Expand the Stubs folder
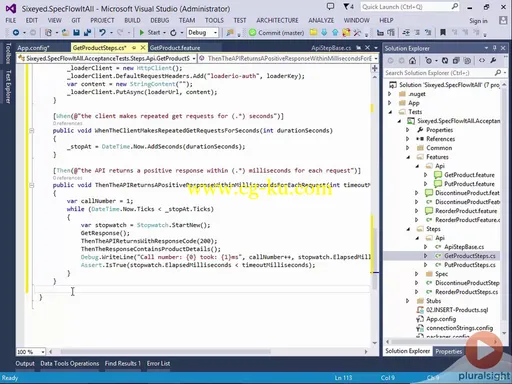The width and height of the screenshot is (512, 384). pos(407,301)
